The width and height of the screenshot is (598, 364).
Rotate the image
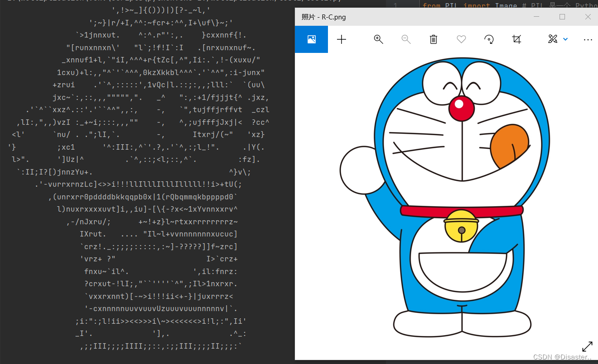point(489,39)
